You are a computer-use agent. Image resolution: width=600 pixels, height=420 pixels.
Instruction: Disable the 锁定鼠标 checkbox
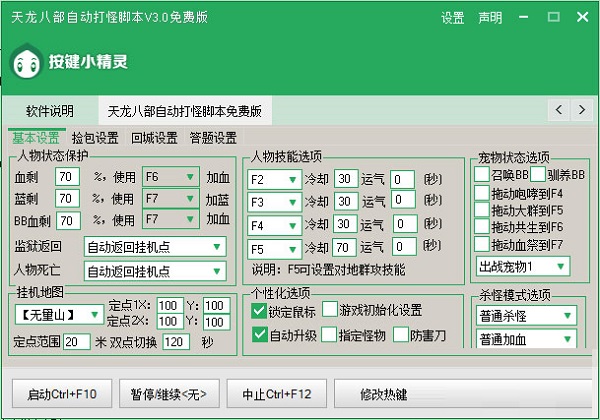point(260,312)
